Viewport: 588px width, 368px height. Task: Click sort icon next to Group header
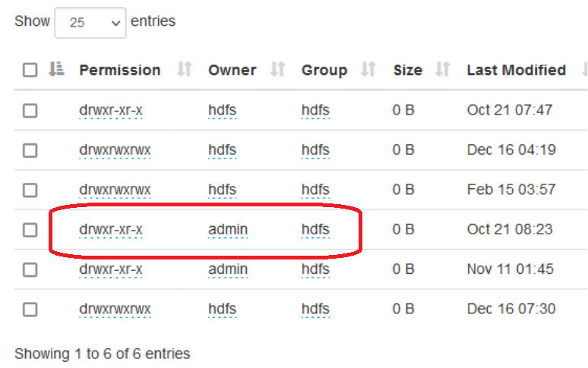(x=368, y=70)
